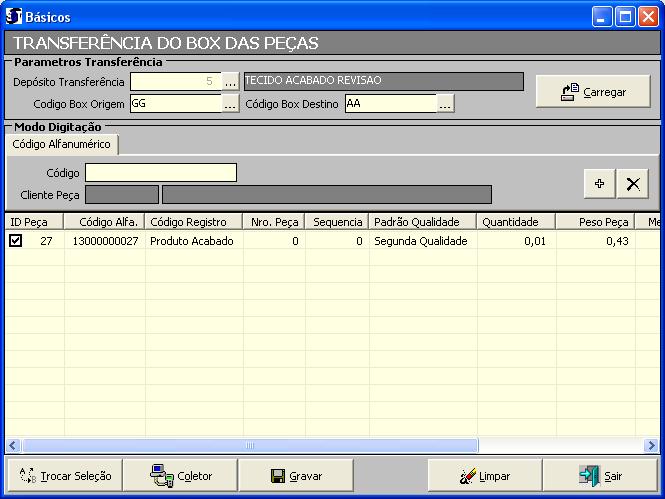Select the Código Alfanumérico tab
This screenshot has width=665, height=499.
(x=62, y=145)
